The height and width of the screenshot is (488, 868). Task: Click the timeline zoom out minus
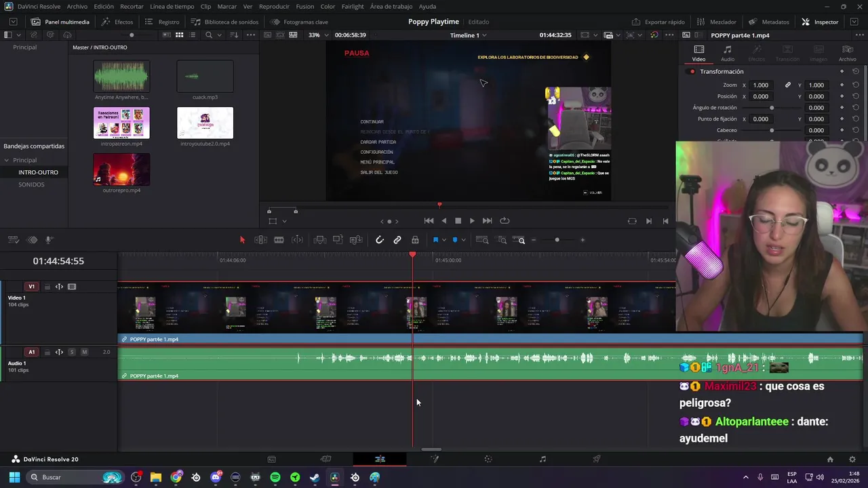[534, 240]
